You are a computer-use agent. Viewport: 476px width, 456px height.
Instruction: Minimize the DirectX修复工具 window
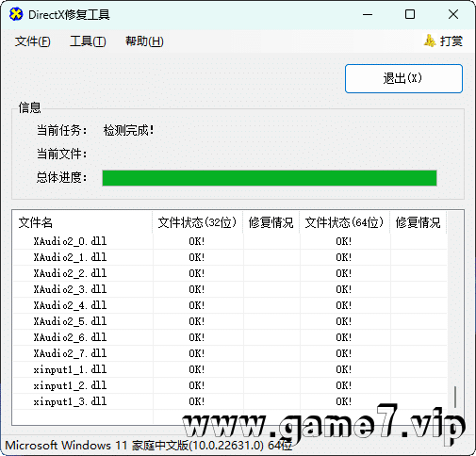tap(368, 14)
